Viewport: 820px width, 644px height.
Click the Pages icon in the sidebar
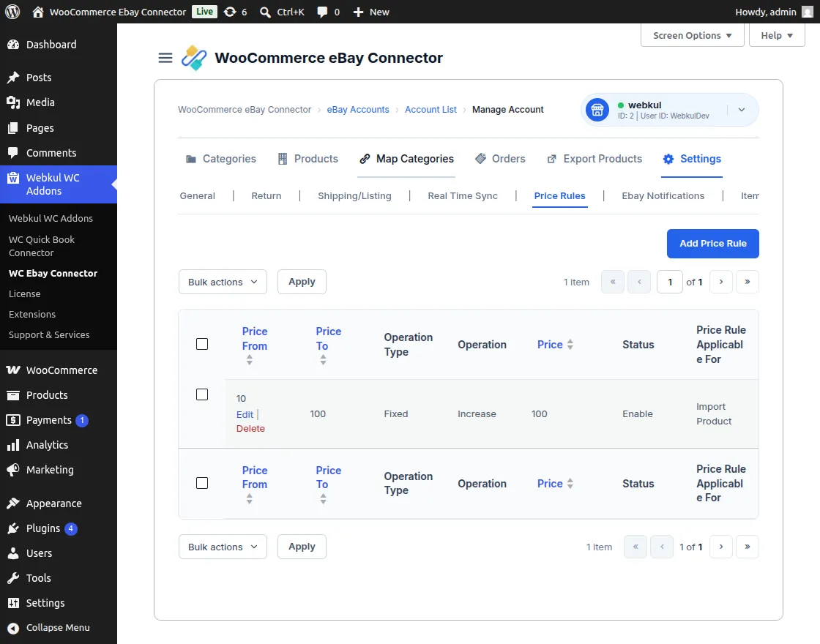point(13,127)
